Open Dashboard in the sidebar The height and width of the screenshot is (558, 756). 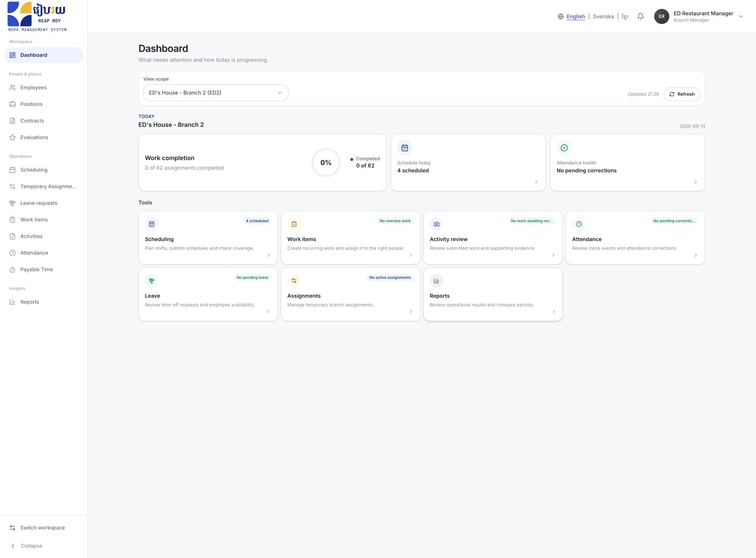(x=43, y=55)
